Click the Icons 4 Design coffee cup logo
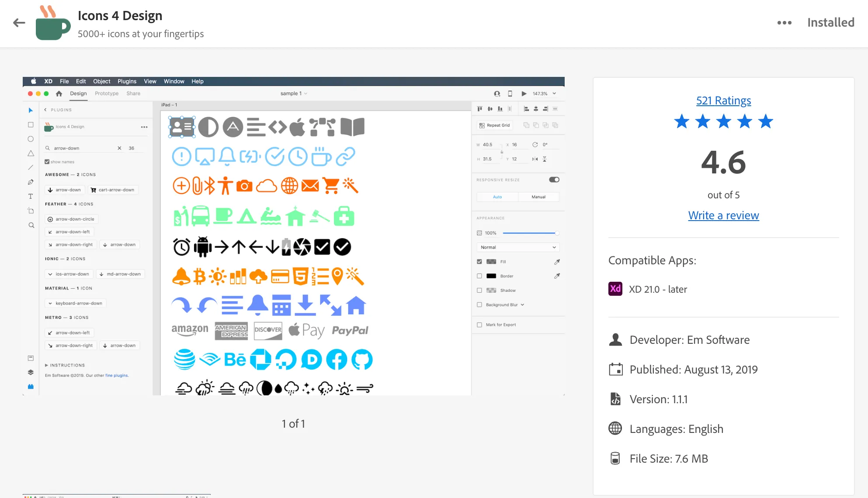 click(53, 23)
